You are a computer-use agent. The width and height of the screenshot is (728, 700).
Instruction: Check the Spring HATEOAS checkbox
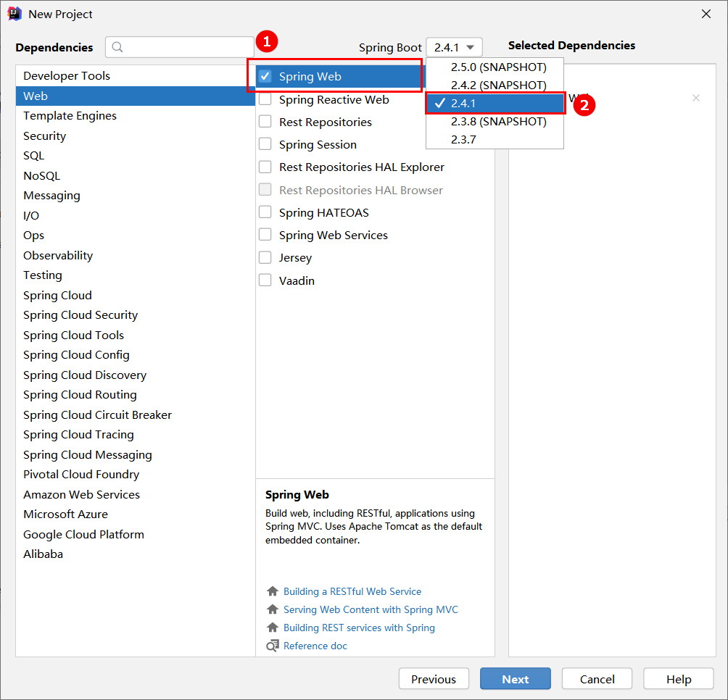265,212
